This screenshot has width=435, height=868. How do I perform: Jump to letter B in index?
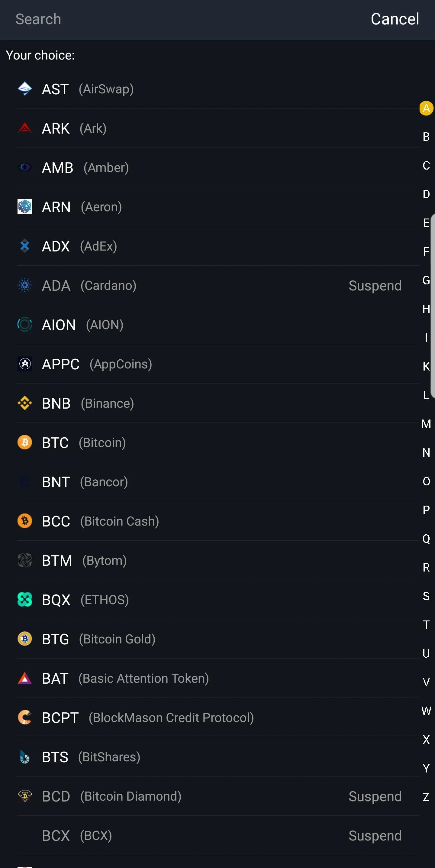click(426, 137)
